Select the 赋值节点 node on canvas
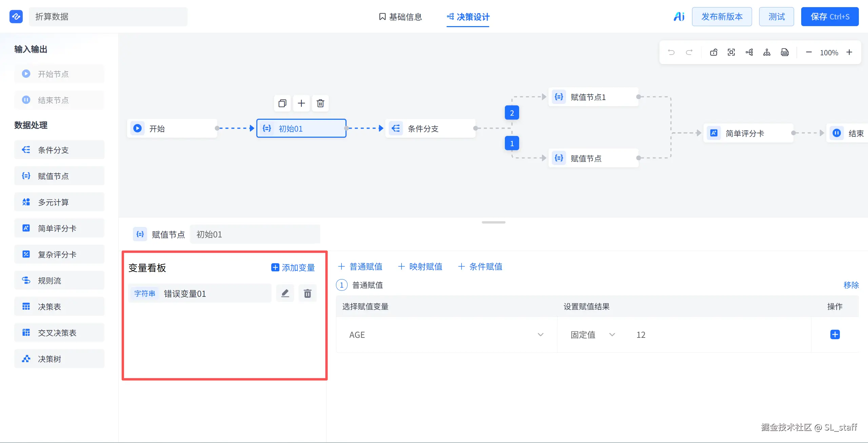868x443 pixels. pos(593,158)
